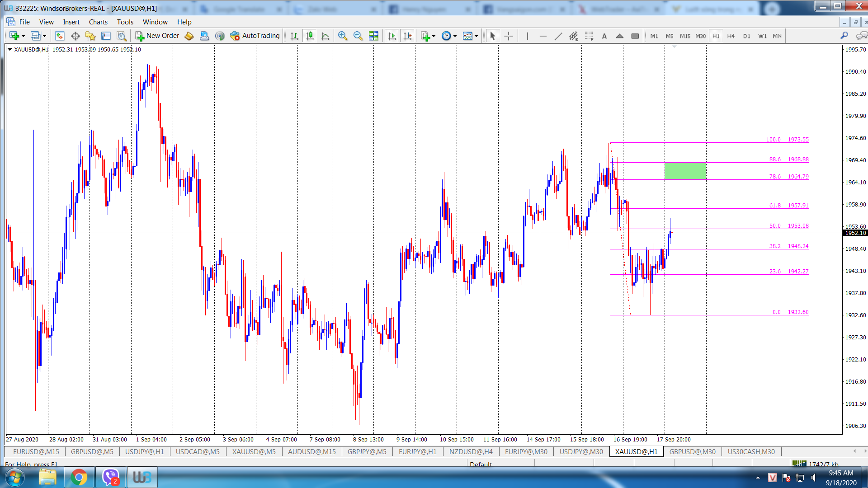Open the Insert menu
Viewport: 868px width, 488px height.
(x=71, y=22)
